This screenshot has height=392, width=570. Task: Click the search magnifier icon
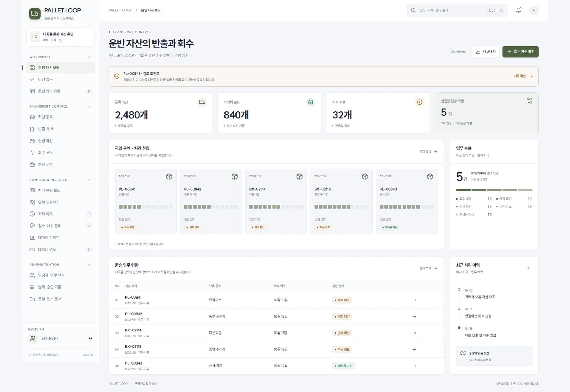coord(413,10)
